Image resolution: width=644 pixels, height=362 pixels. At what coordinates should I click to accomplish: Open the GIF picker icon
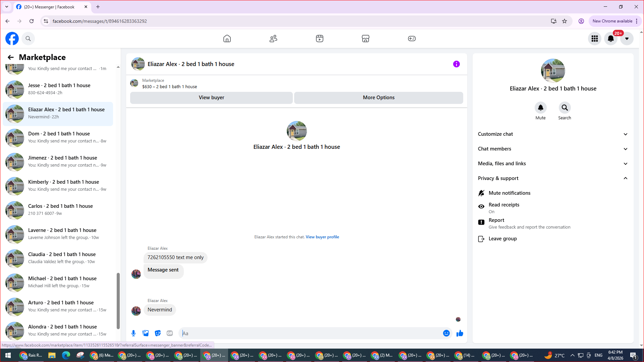(170, 333)
